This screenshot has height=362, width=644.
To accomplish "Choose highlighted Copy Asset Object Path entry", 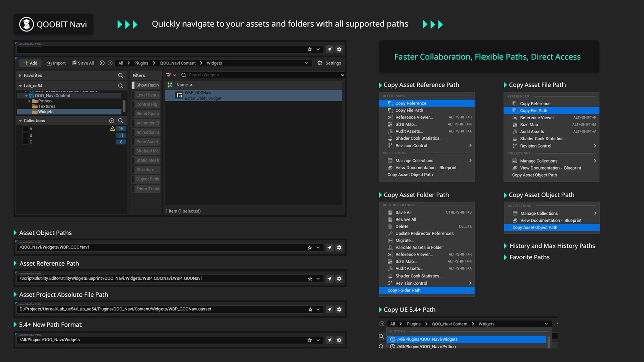I will pyautogui.click(x=551, y=227).
